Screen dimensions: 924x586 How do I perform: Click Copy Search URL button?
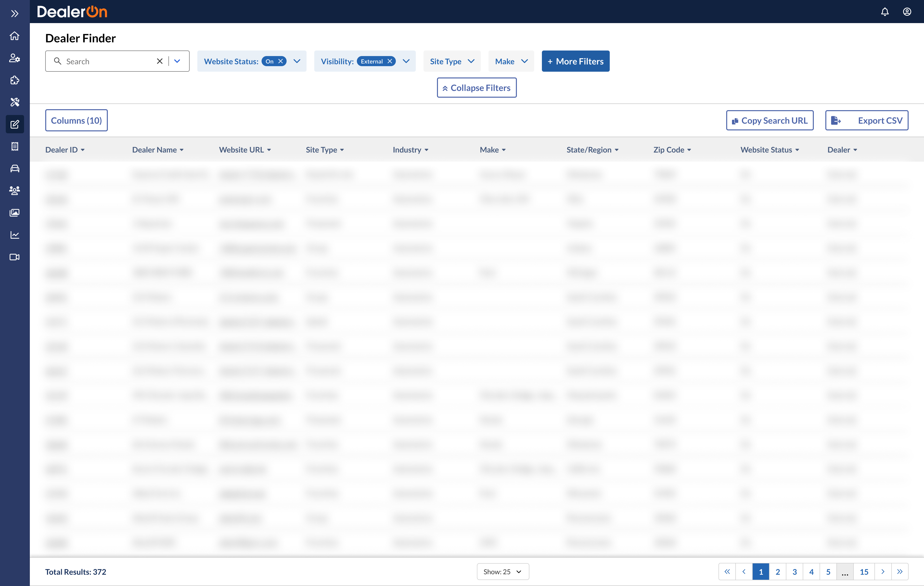770,121
